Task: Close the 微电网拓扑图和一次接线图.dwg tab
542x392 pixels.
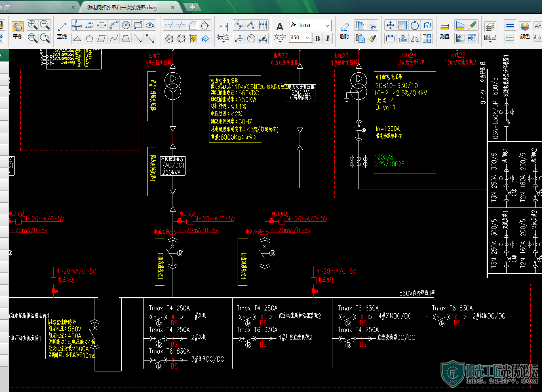Action: 173,7
